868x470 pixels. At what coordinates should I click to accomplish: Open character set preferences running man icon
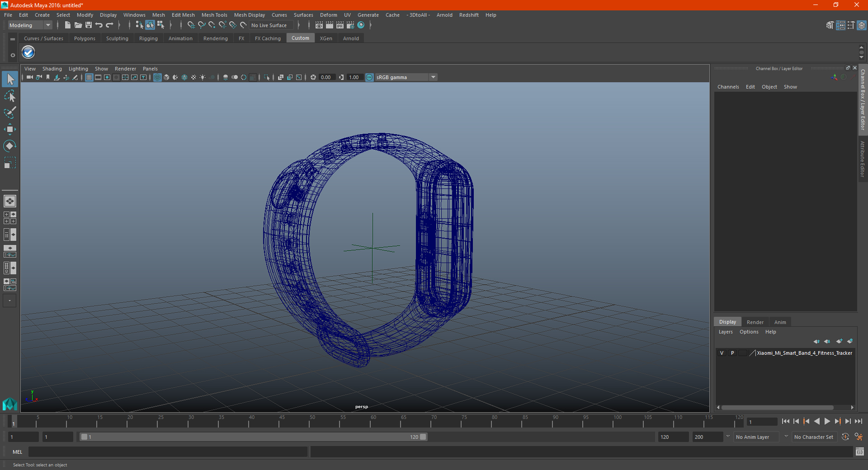point(858,437)
